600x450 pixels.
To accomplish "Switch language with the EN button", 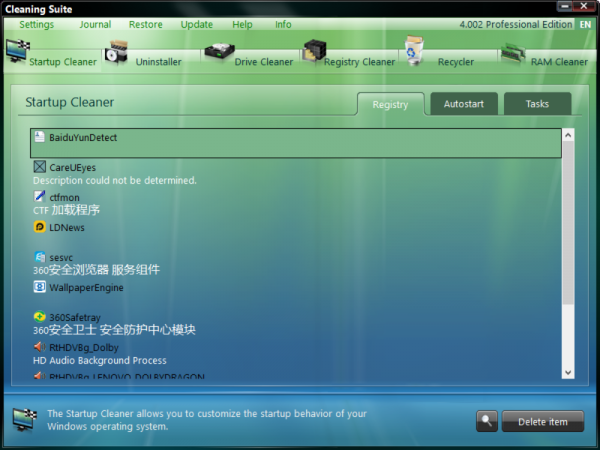I will point(585,24).
